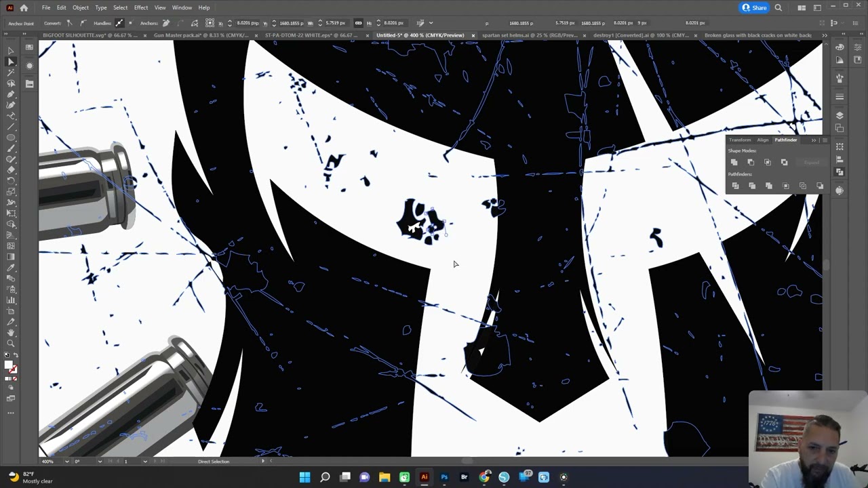Image resolution: width=868 pixels, height=488 pixels.
Task: Open the Window menu
Action: pyautogui.click(x=182, y=7)
